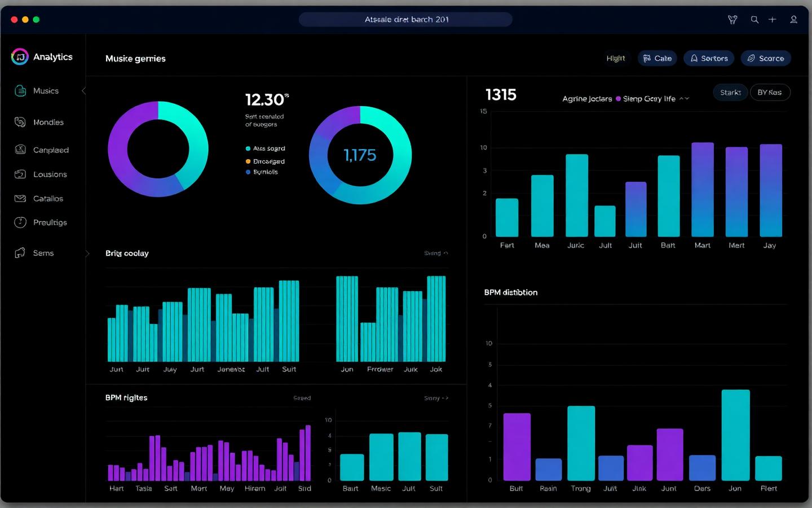812x508 pixels.
Task: Click the Resin axis label
Action: pos(548,489)
